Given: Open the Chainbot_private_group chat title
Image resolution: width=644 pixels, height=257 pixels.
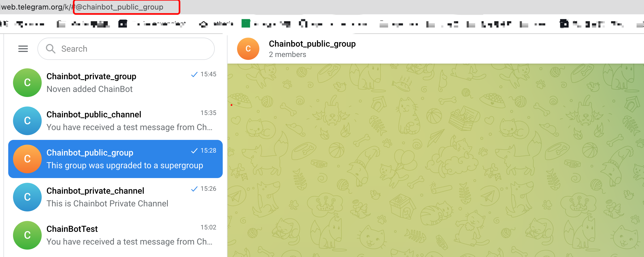Looking at the screenshot, I should [x=91, y=76].
